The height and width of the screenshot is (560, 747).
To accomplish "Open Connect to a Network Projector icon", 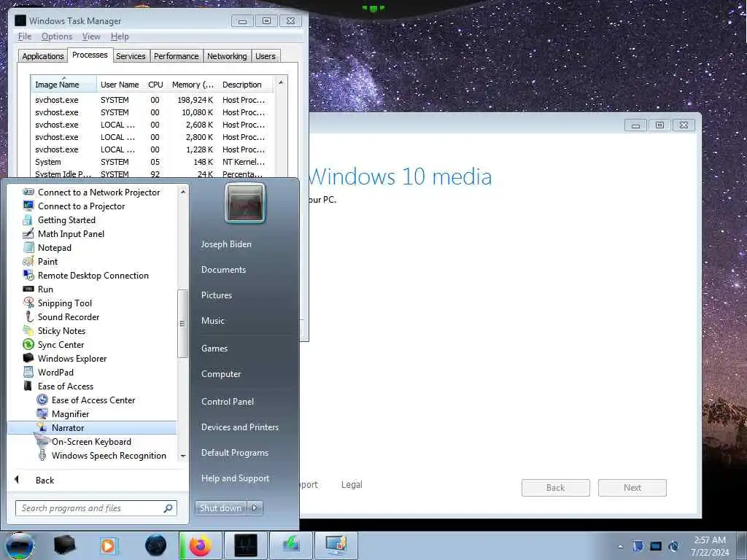I will (28, 192).
